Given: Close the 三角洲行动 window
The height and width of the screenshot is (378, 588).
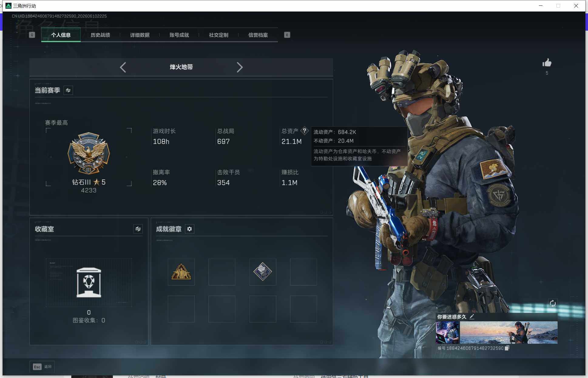Looking at the screenshot, I should click(x=576, y=6).
